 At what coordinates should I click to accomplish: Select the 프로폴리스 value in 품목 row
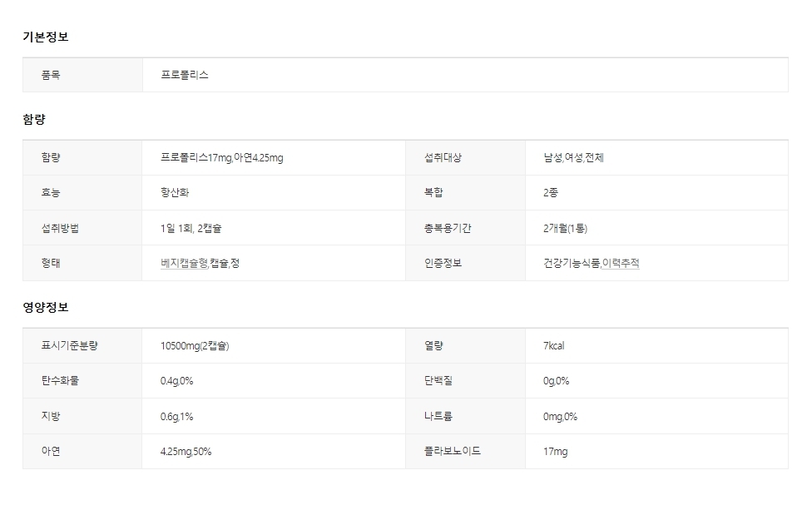point(185,75)
